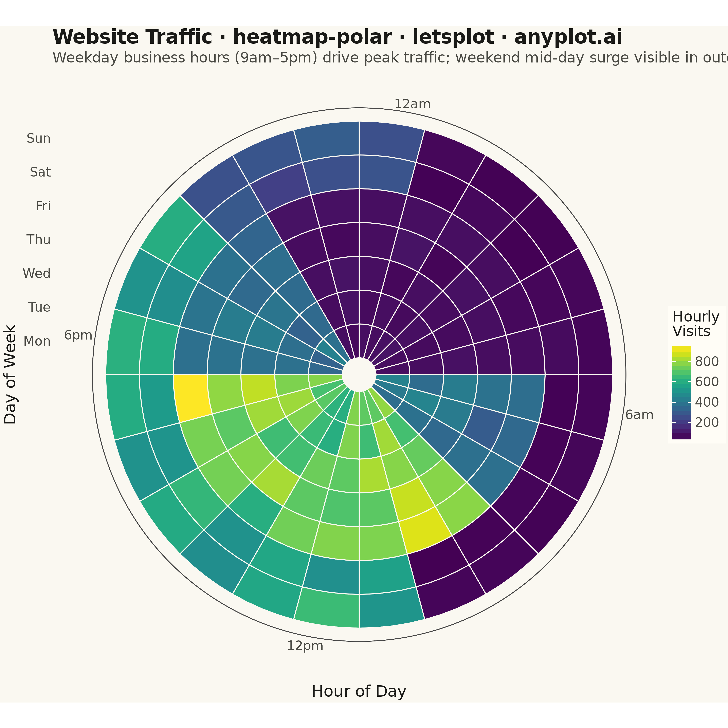Click the 12pm hour label
The width and height of the screenshot is (728, 728).
[305, 646]
